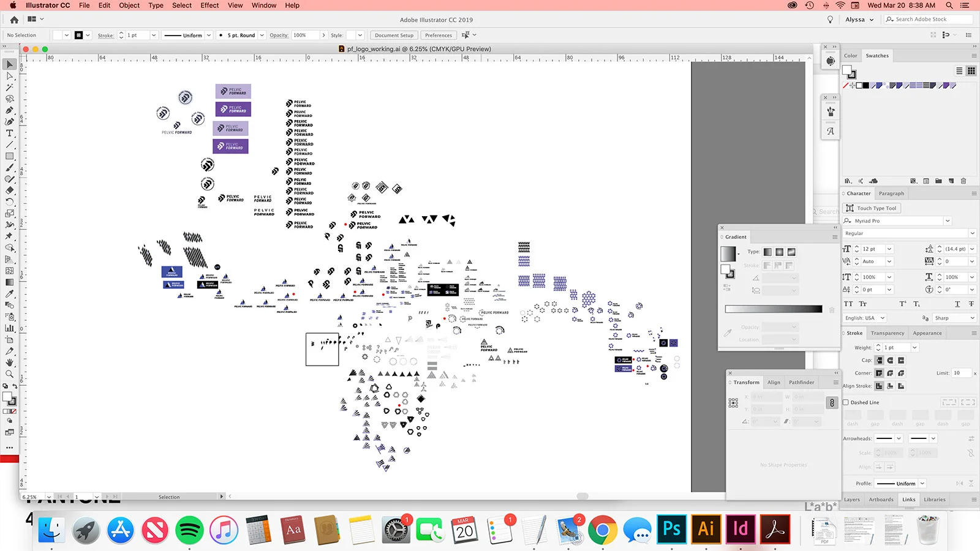Delete swatch using trash icon

[963, 181]
